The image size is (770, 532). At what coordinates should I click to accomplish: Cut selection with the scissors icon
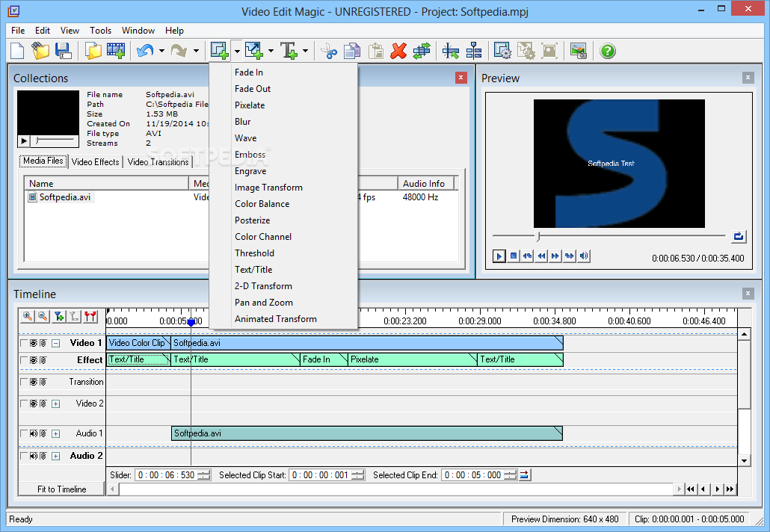pyautogui.click(x=328, y=51)
